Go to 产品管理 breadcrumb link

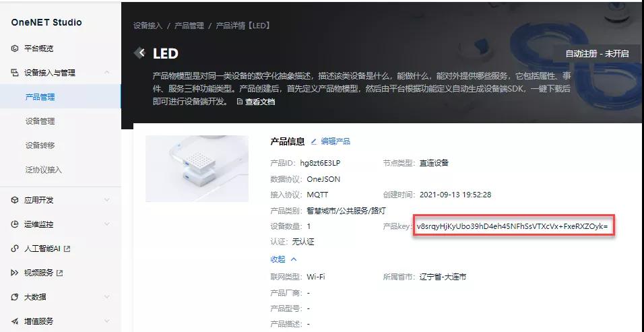point(189,26)
